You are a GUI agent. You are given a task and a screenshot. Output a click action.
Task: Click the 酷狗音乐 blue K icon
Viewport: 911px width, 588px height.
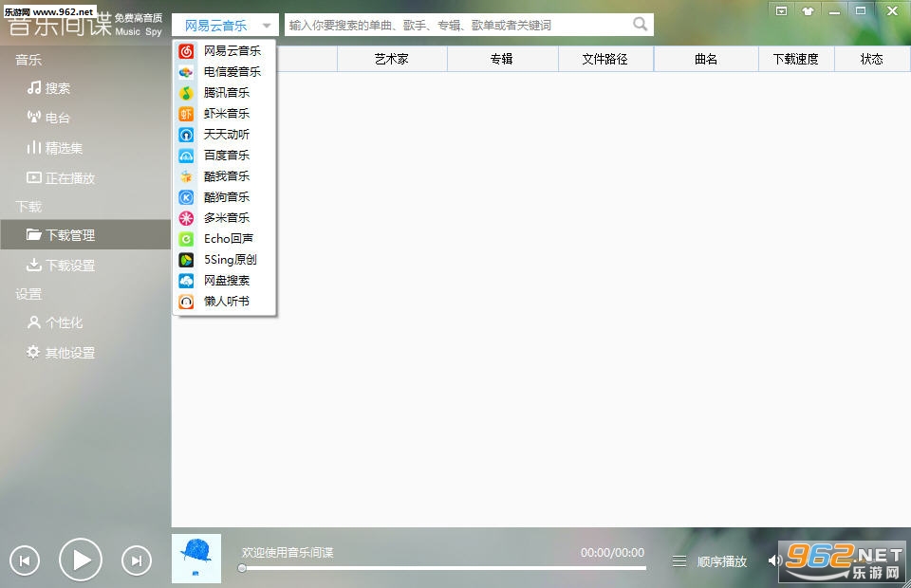point(186,197)
